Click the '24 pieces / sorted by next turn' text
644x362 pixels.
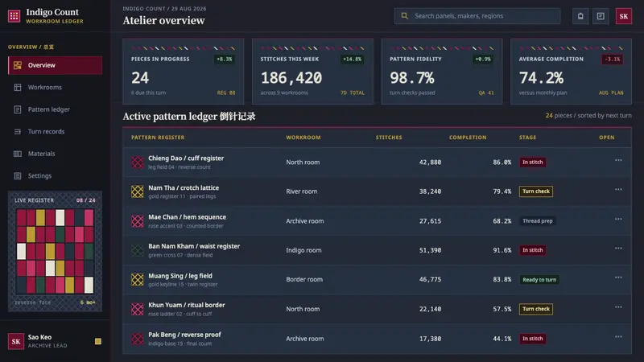588,115
